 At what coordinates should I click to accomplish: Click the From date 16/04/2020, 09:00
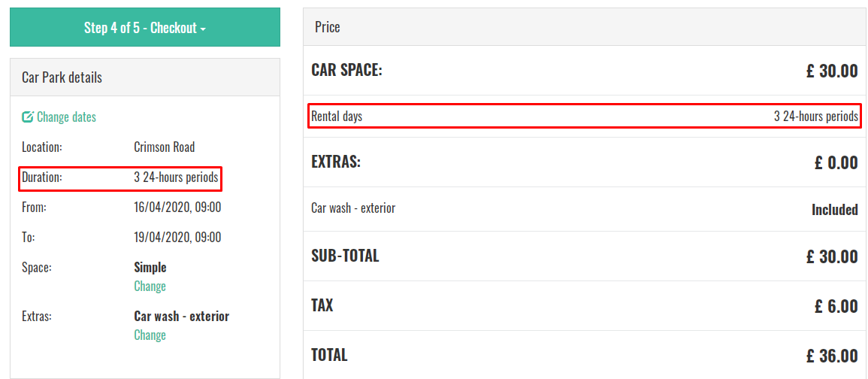(177, 208)
